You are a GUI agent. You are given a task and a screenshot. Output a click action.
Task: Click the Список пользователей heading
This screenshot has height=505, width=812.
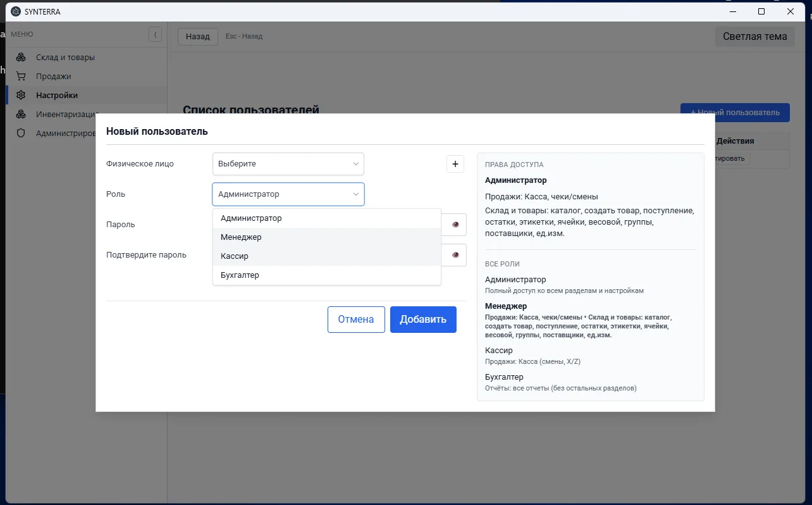[251, 110]
